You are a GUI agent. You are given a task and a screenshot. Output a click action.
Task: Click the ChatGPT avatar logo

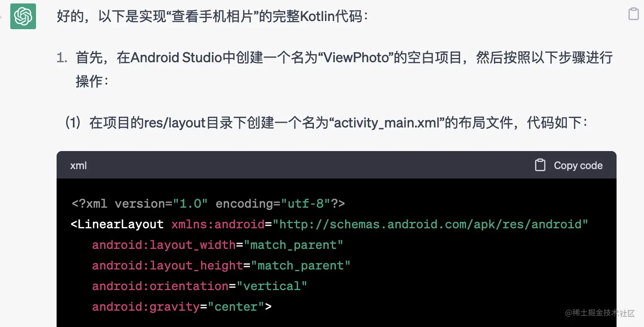click(23, 16)
